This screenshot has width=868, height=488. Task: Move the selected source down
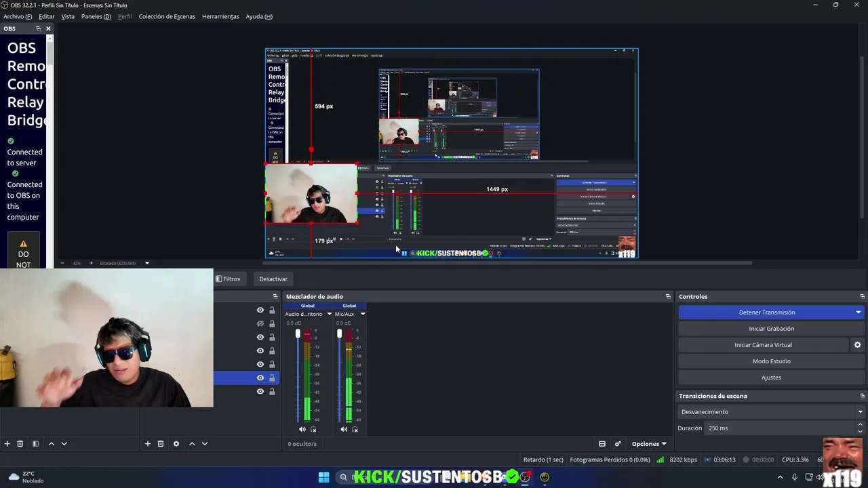click(x=205, y=444)
